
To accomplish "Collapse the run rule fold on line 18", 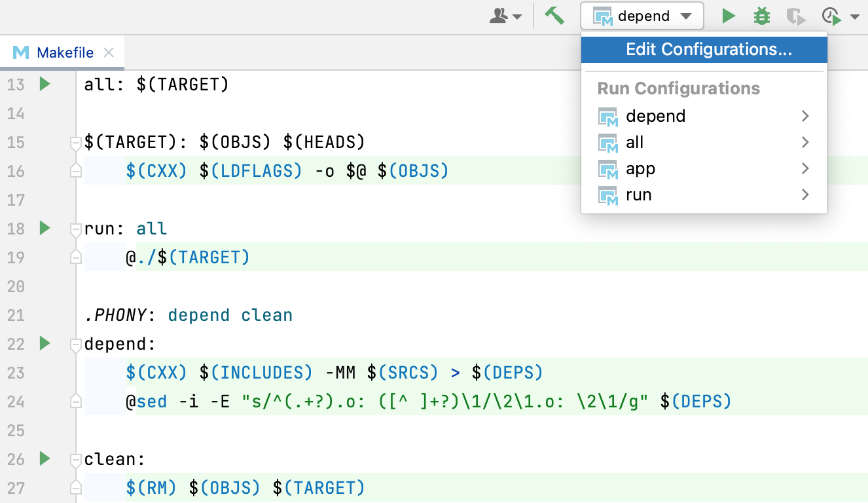I will pyautogui.click(x=76, y=229).
